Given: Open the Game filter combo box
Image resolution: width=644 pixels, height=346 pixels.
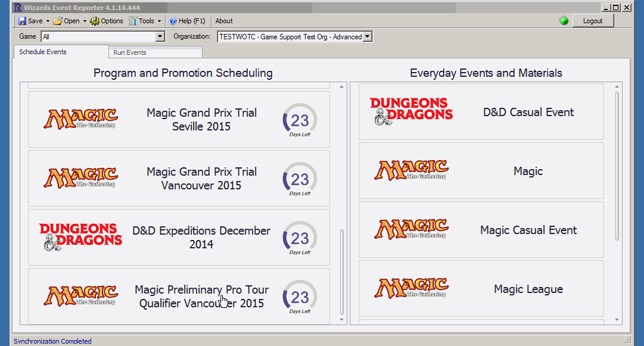Looking at the screenshot, I should click(102, 36).
